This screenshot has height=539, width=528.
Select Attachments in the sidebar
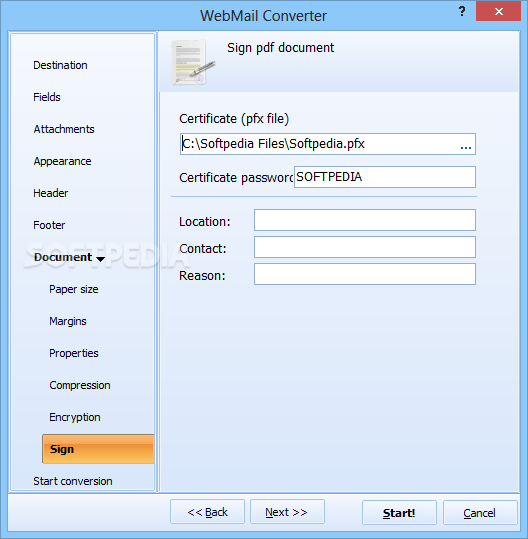(64, 129)
